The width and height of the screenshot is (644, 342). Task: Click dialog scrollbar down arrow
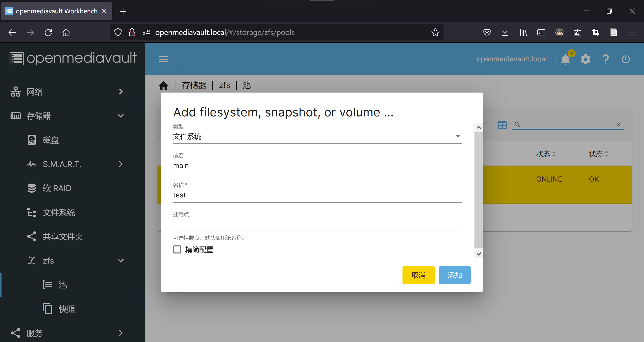[478, 254]
